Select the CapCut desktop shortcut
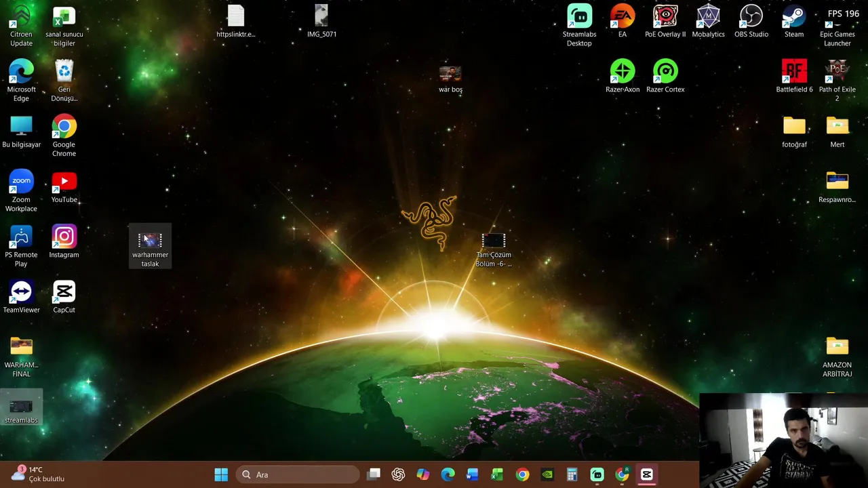The image size is (868, 488). [x=64, y=297]
